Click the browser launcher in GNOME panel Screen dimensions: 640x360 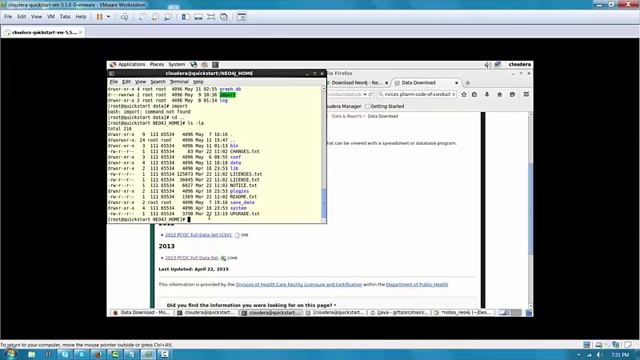(194, 64)
